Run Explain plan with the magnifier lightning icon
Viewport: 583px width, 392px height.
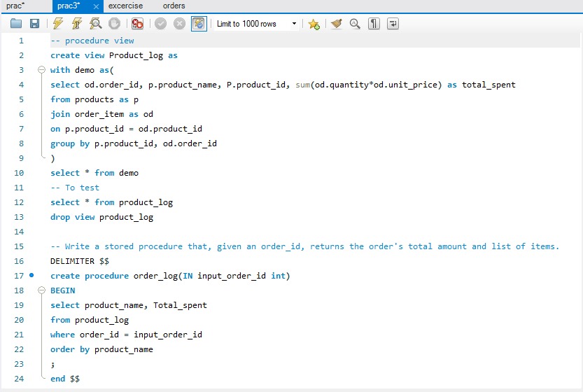click(x=96, y=24)
